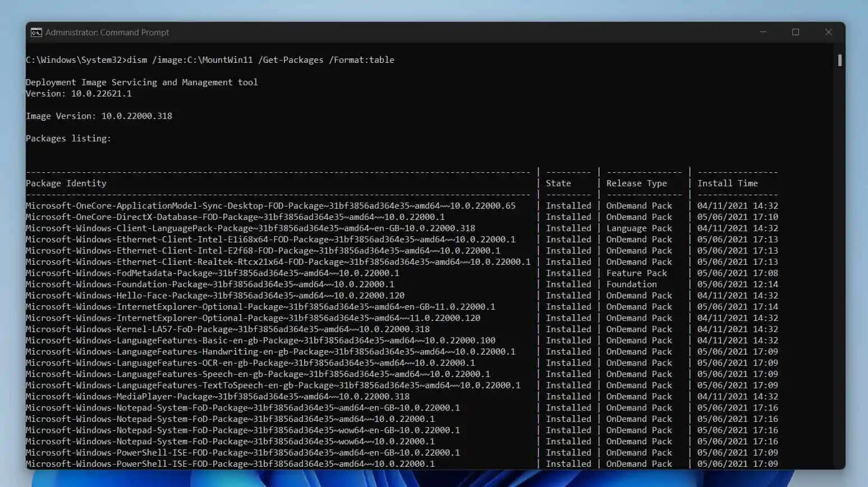Click 'Deployment Image Servicing and Management tool' line
868x487 pixels.
tap(142, 82)
